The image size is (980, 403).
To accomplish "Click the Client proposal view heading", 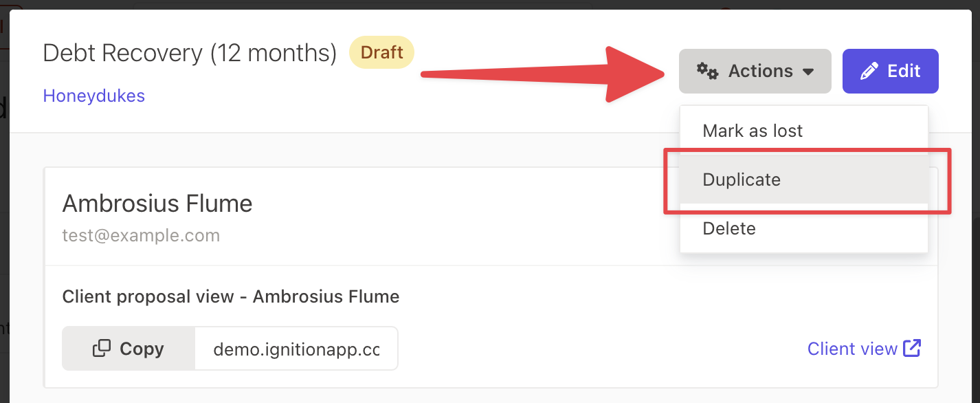I will coord(231,297).
